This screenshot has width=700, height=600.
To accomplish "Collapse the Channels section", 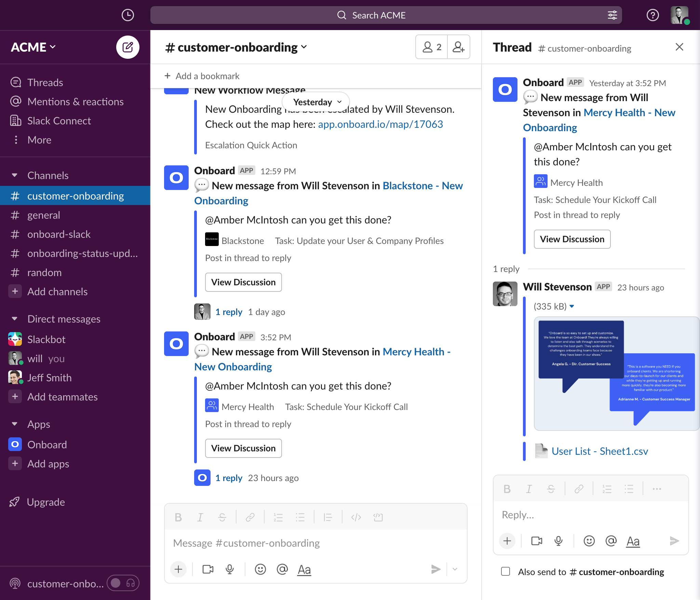I will [x=14, y=175].
